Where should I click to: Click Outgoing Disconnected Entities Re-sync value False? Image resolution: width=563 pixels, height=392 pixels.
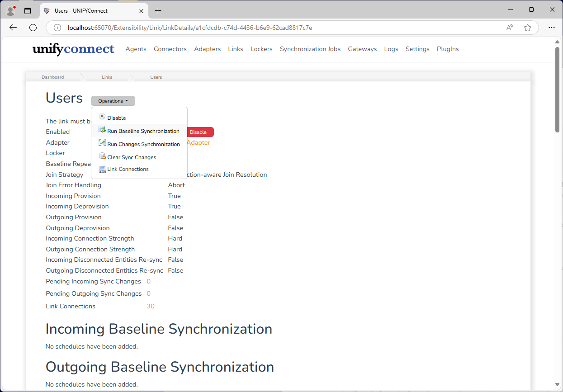(x=175, y=270)
